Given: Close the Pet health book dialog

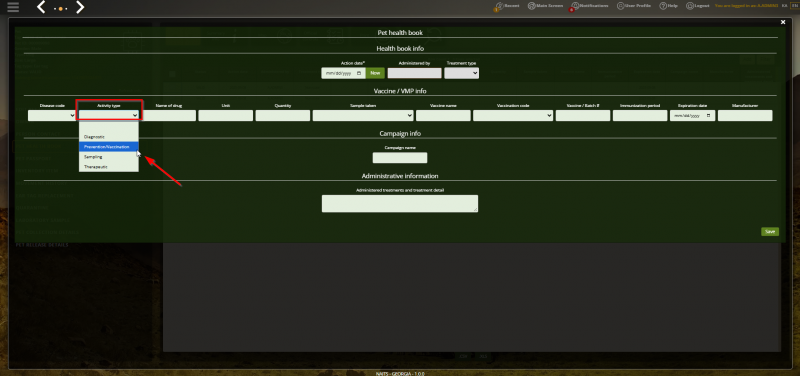Looking at the screenshot, I should (x=783, y=22).
